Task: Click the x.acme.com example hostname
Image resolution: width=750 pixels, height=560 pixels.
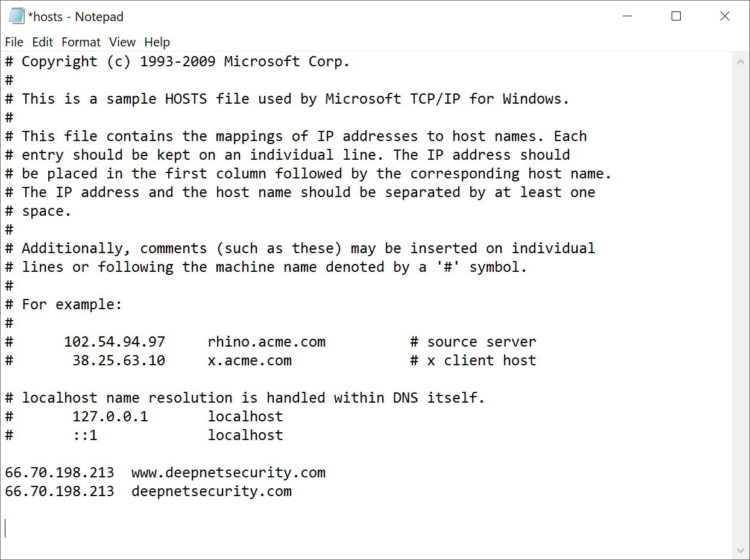Action: (x=249, y=360)
